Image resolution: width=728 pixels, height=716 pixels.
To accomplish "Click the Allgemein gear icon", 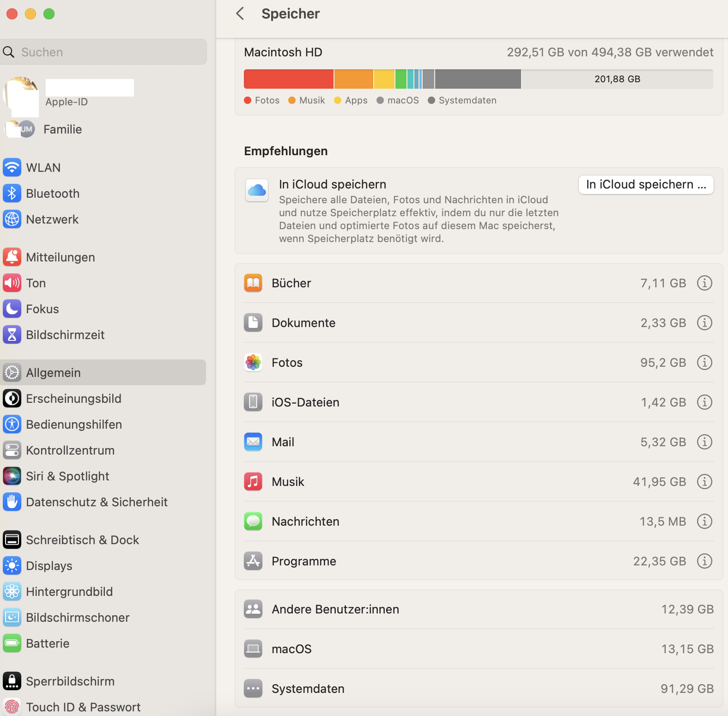I will pos(12,372).
